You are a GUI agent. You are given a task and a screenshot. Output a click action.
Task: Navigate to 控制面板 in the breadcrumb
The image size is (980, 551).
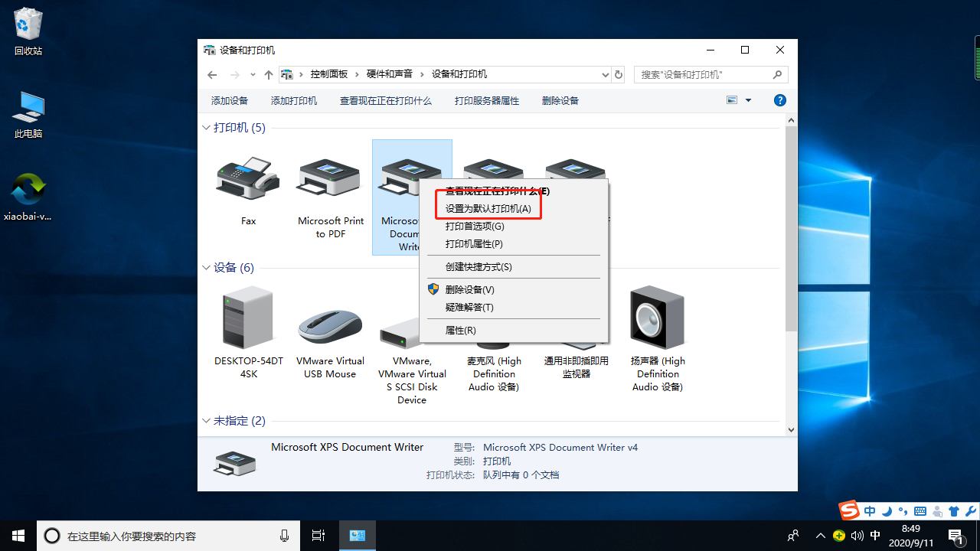[329, 74]
